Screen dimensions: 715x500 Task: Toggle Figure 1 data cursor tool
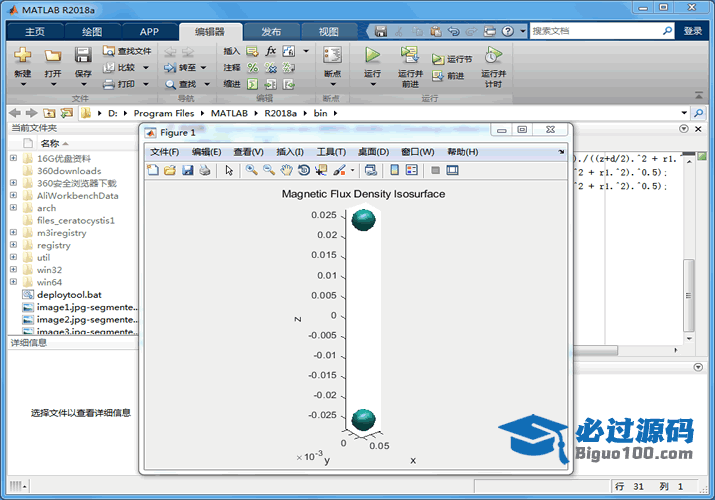(x=321, y=170)
